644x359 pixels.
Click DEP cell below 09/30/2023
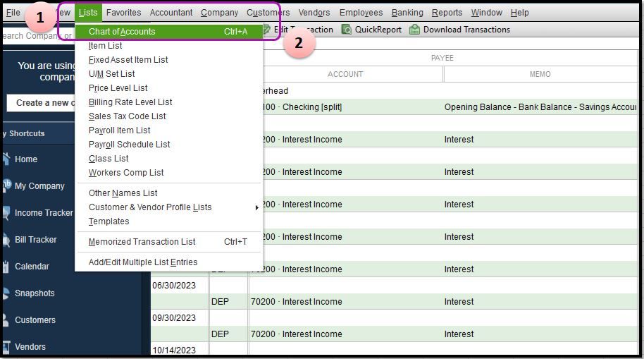(x=220, y=334)
